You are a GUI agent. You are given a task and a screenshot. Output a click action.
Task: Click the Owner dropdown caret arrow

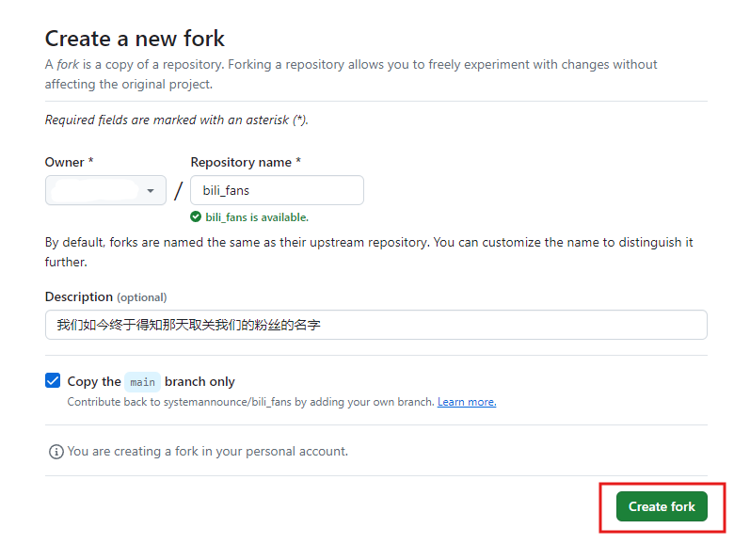[151, 190]
